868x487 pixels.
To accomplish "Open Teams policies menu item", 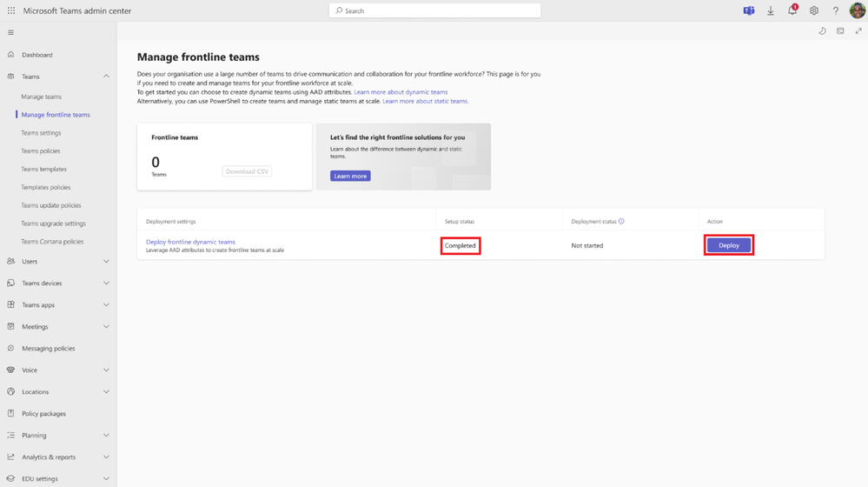I will click(41, 150).
